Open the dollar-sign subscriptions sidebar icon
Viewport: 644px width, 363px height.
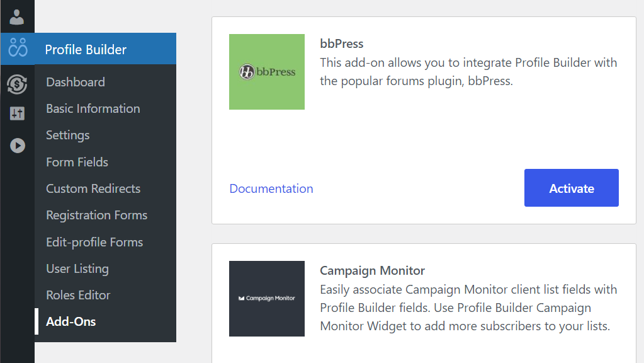pyautogui.click(x=17, y=84)
